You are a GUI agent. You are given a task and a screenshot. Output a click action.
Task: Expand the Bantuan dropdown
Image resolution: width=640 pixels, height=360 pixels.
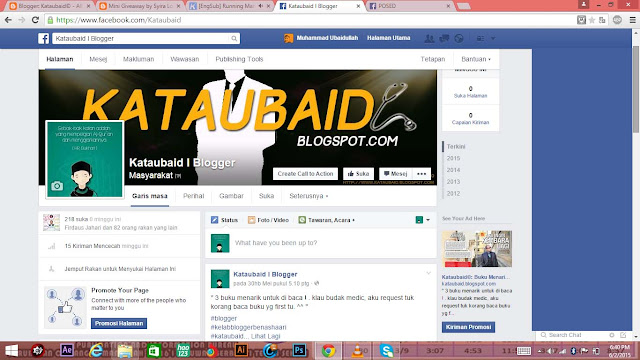(x=476, y=59)
